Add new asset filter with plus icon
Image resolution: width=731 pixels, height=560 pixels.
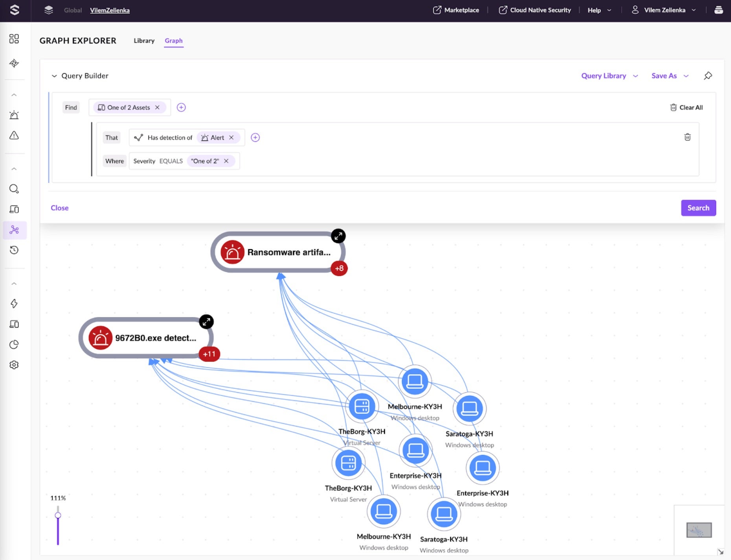point(181,108)
